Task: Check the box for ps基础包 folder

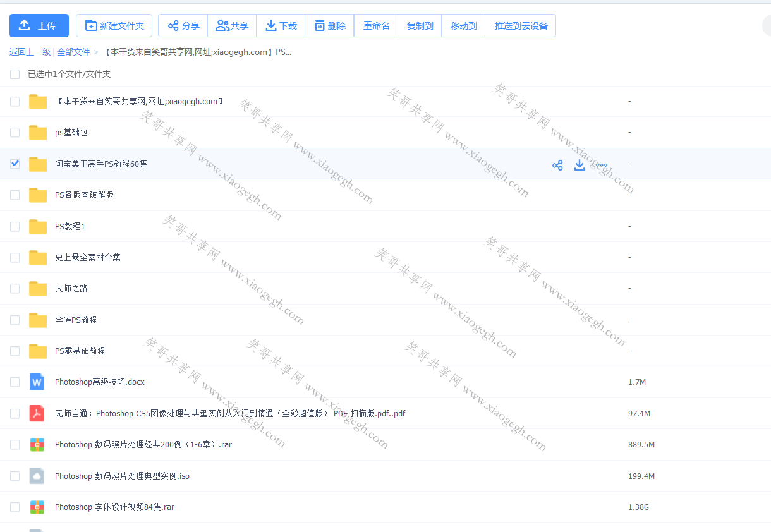Action: pyautogui.click(x=15, y=132)
